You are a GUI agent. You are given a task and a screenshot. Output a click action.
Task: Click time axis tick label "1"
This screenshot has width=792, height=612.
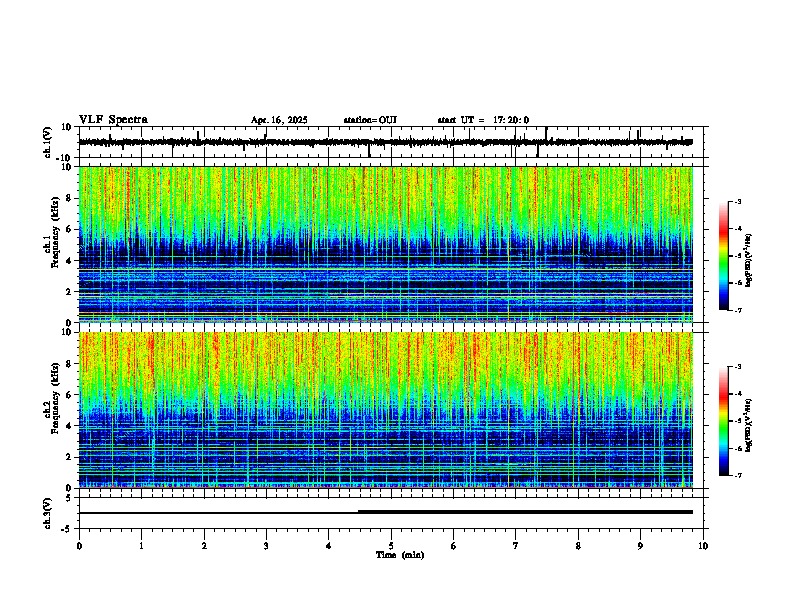(x=141, y=546)
